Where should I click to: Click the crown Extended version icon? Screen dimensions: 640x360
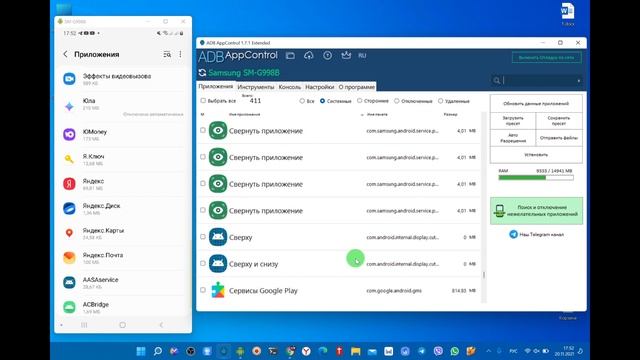[x=346, y=55]
